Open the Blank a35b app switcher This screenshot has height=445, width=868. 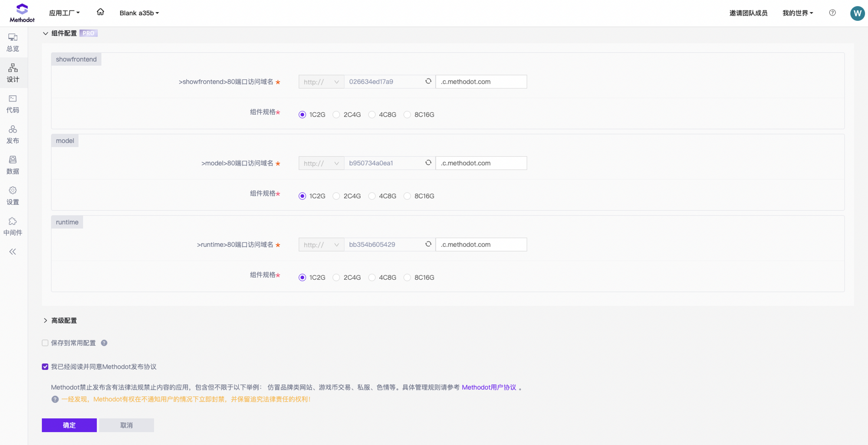[x=139, y=13]
